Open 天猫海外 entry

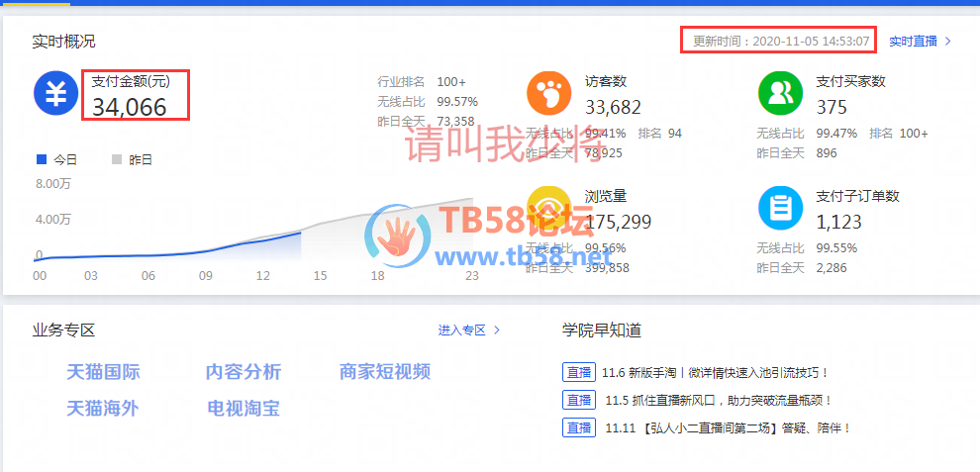(x=103, y=408)
